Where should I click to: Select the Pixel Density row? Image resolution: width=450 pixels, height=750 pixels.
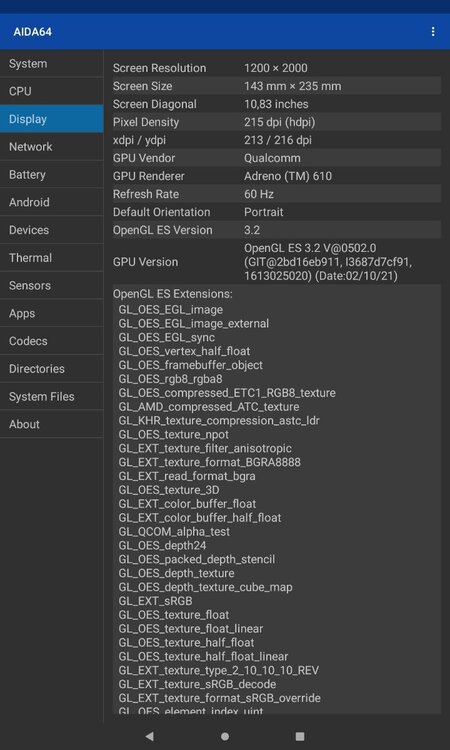(x=276, y=122)
